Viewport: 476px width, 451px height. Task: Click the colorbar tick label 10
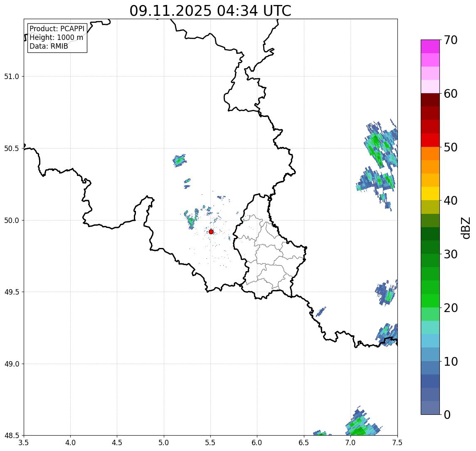(x=451, y=362)
